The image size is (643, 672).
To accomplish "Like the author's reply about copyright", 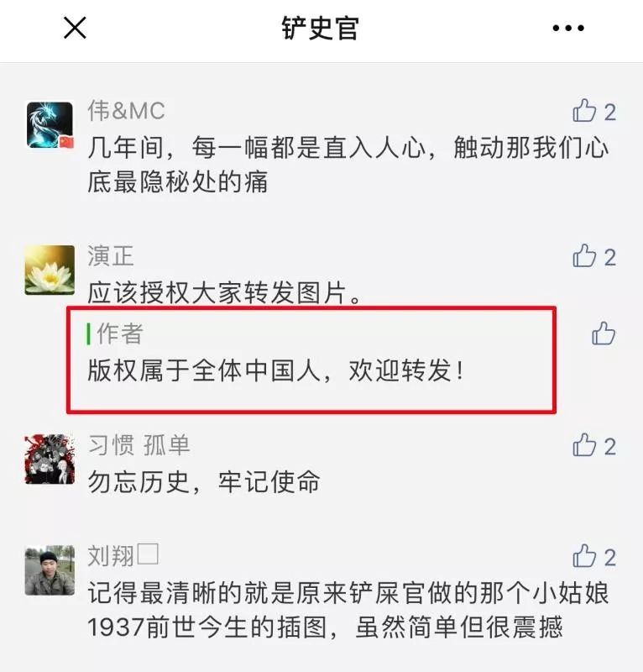I will pyautogui.click(x=604, y=333).
